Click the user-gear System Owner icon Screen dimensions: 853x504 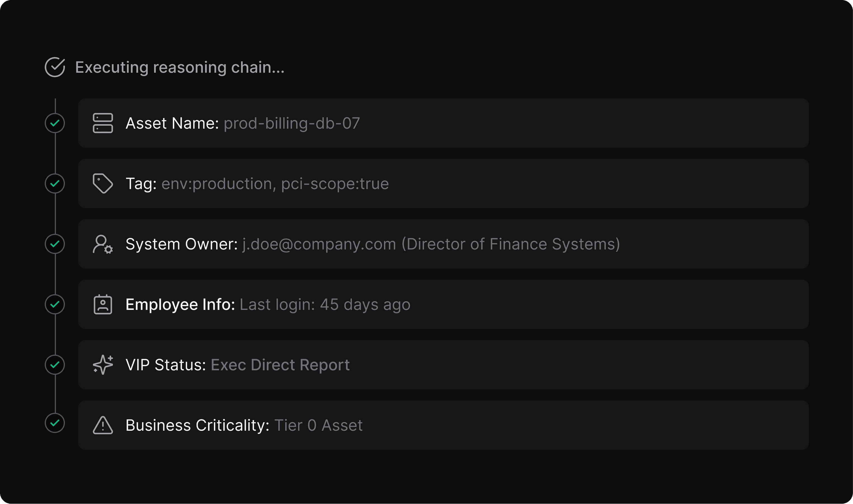pos(103,244)
